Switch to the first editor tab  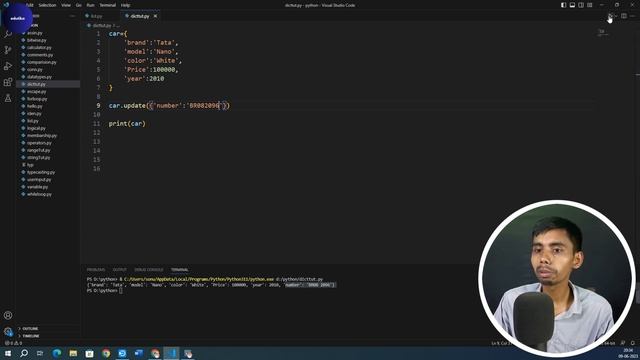click(x=97, y=16)
